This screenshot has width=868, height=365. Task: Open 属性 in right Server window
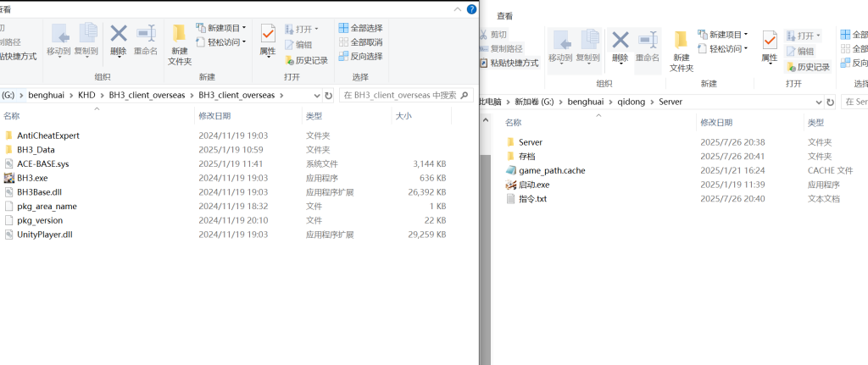[x=770, y=47]
